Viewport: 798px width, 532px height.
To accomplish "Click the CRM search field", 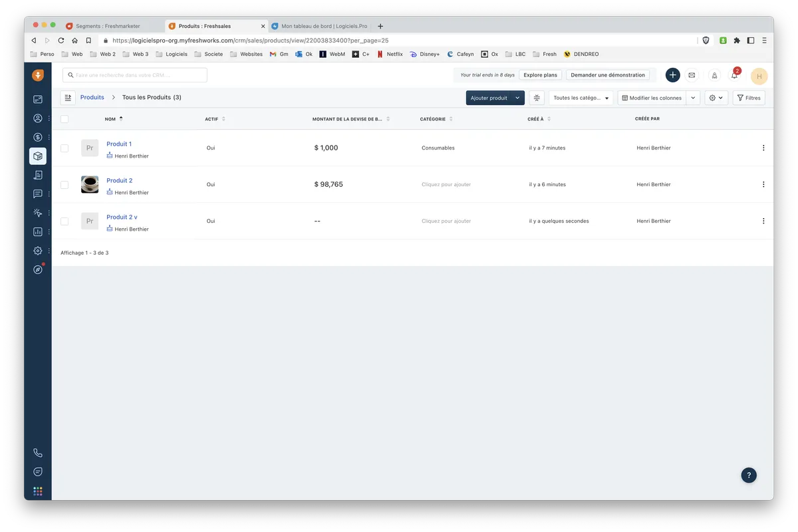I will pyautogui.click(x=135, y=75).
